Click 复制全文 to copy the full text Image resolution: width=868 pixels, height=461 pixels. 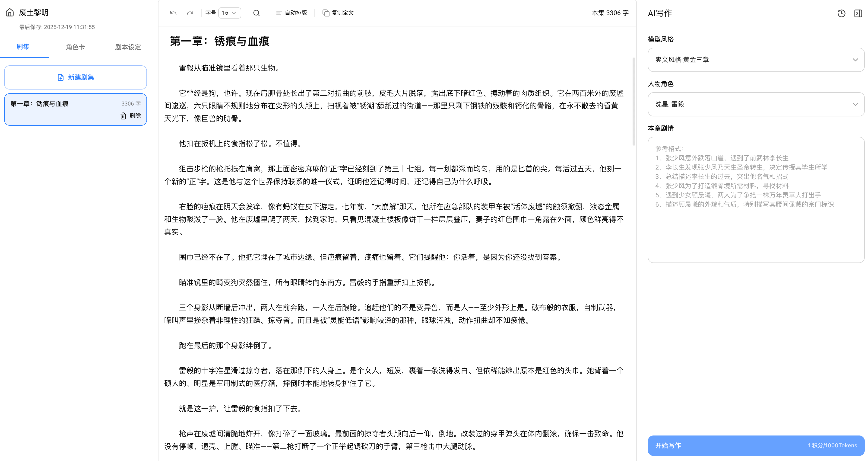338,13
